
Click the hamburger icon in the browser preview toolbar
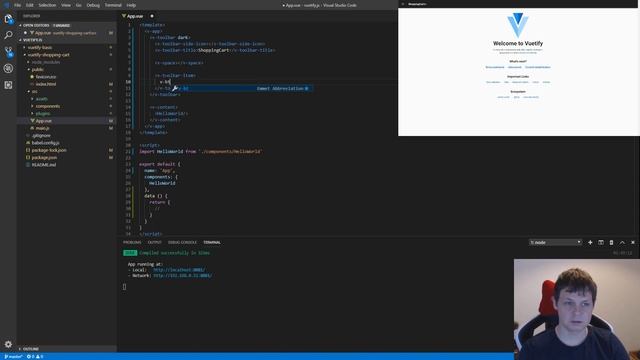[403, 4]
